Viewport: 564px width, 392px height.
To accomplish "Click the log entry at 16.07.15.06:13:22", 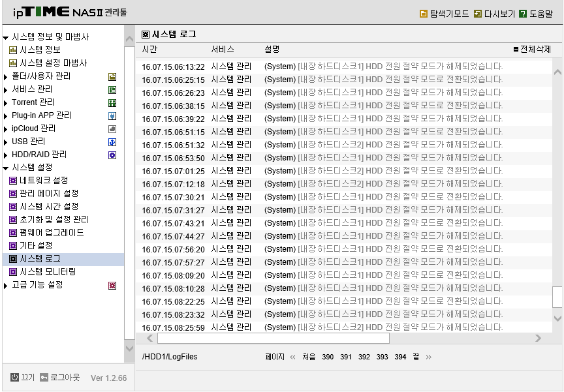I will (344, 67).
